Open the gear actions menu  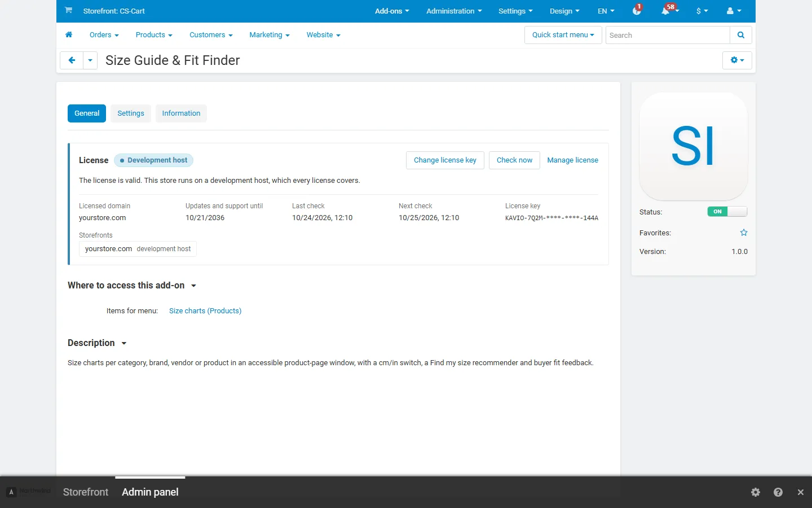pos(737,60)
